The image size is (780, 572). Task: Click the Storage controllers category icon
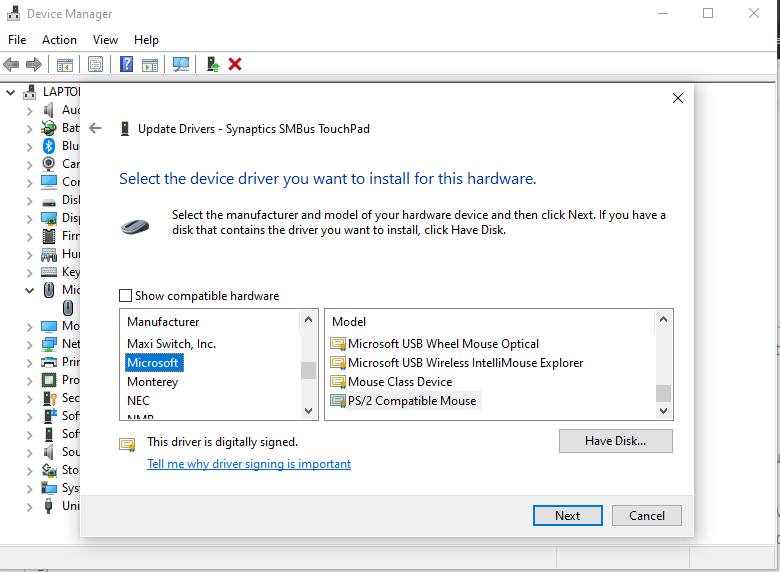point(49,470)
